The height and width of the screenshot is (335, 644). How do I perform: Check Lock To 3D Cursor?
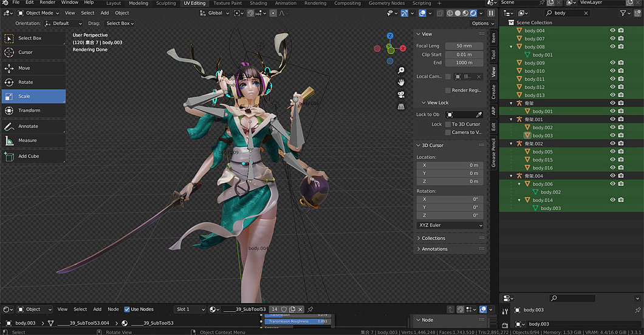pyautogui.click(x=448, y=124)
